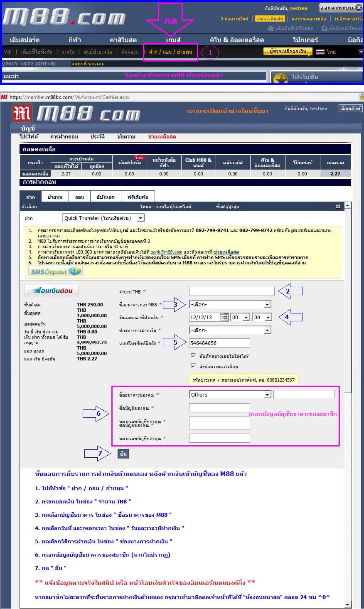
Task: Select the ถอน tab
Action: (79, 197)
